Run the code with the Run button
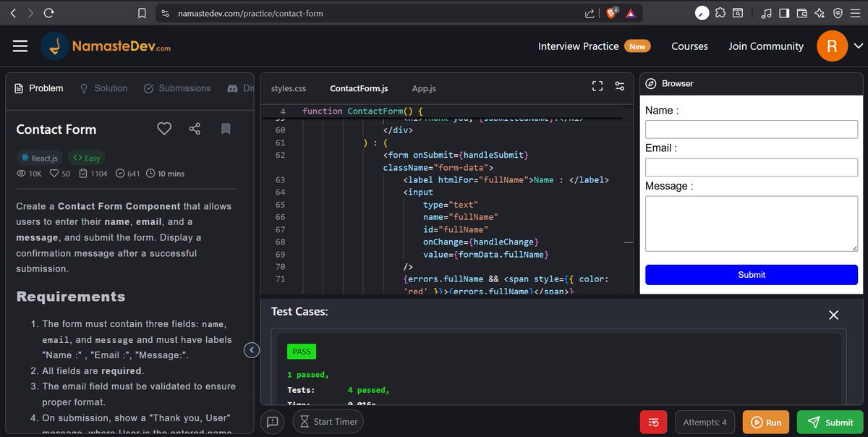Image resolution: width=868 pixels, height=437 pixels. [766, 422]
